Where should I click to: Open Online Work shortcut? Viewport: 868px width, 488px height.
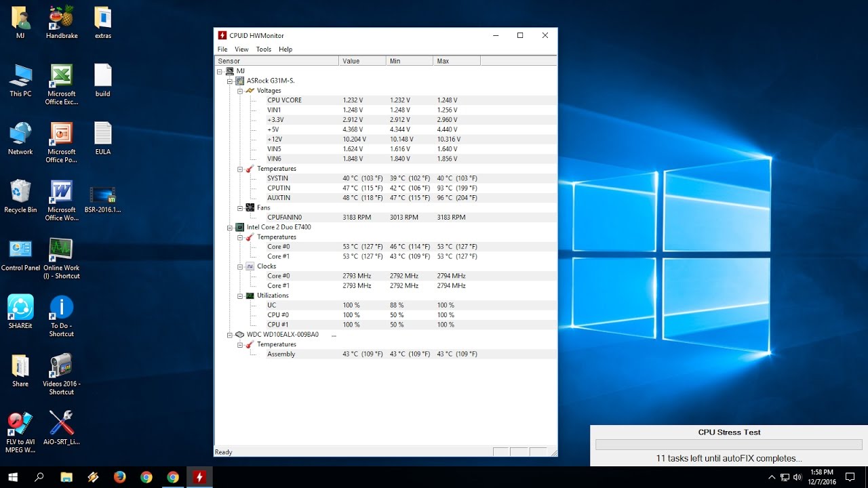[62, 258]
